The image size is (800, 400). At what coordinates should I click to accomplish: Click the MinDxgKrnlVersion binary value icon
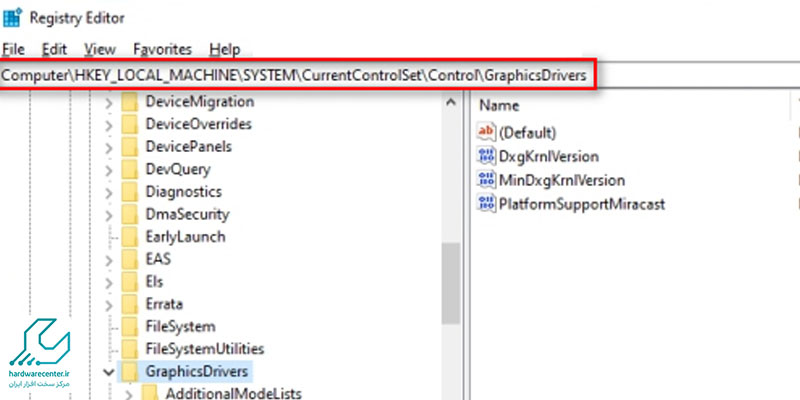(x=486, y=180)
